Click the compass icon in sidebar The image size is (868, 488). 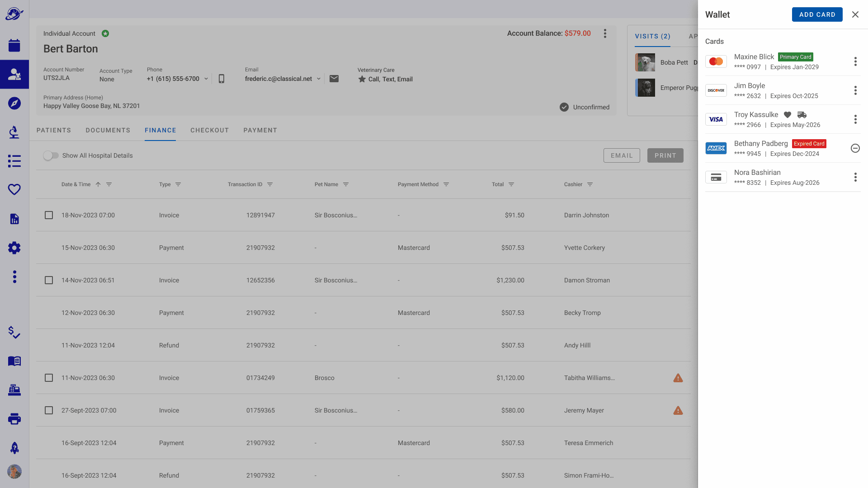(14, 103)
